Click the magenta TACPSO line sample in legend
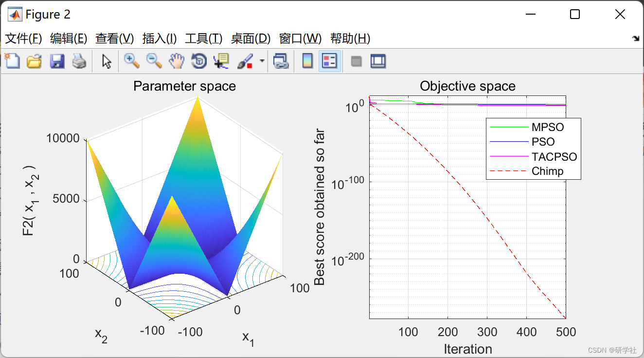644x358 pixels. (509, 157)
